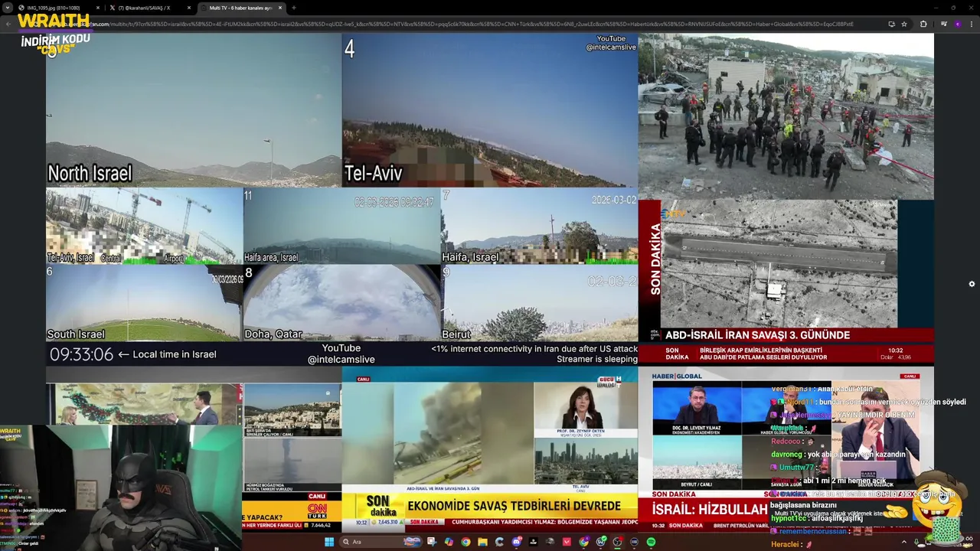Open the media control toolbar icon
Viewport: 980px width, 551px height.
click(x=944, y=24)
